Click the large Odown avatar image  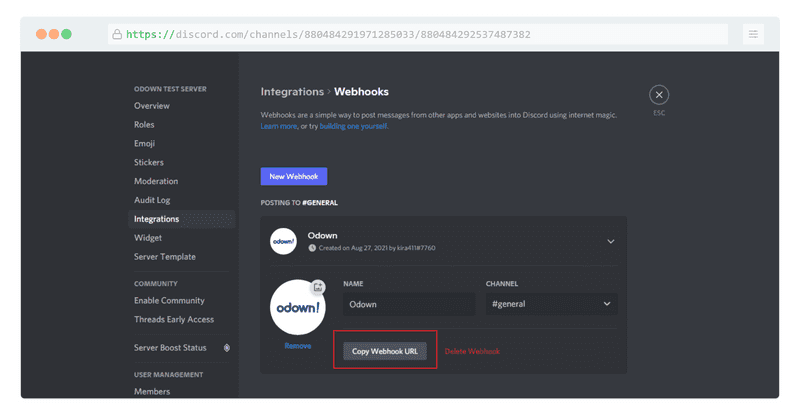pos(297,306)
